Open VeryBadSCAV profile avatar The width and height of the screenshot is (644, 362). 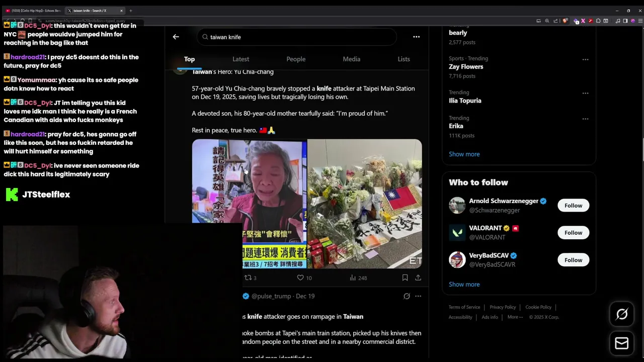tap(457, 260)
